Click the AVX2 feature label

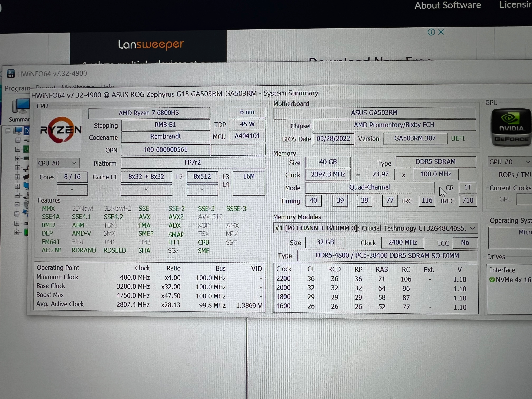(x=176, y=217)
